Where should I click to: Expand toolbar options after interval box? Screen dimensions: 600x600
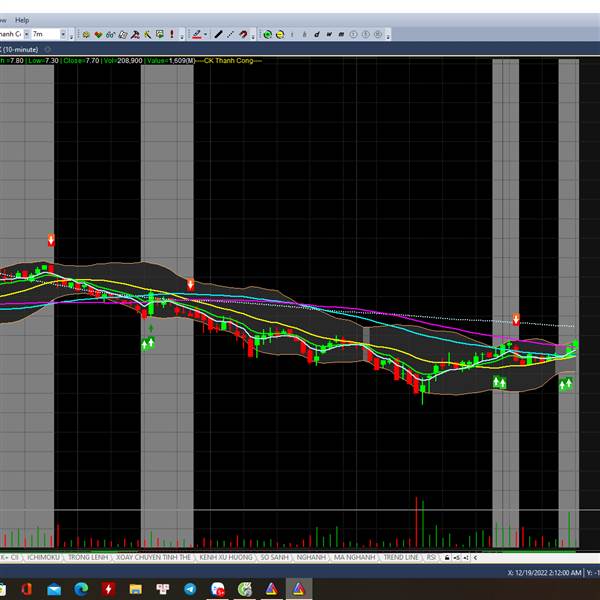click(71, 36)
